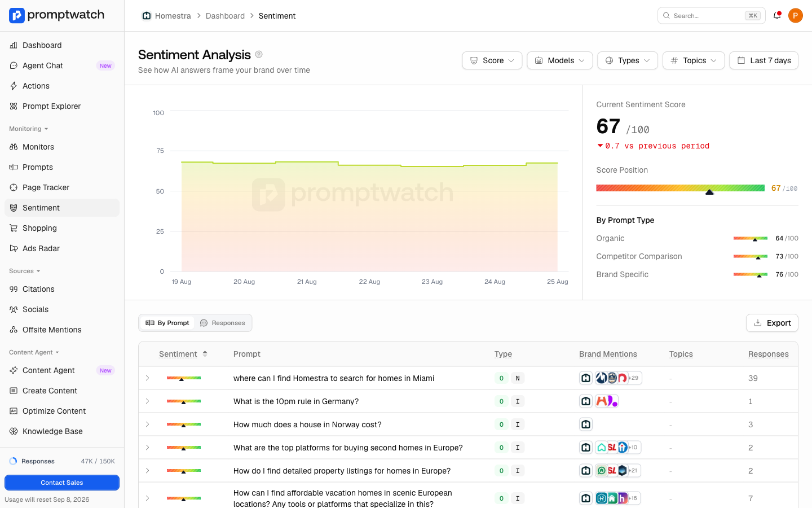Expand the detailed property listings row
Viewport: 812px width, 508px height.
click(148, 471)
